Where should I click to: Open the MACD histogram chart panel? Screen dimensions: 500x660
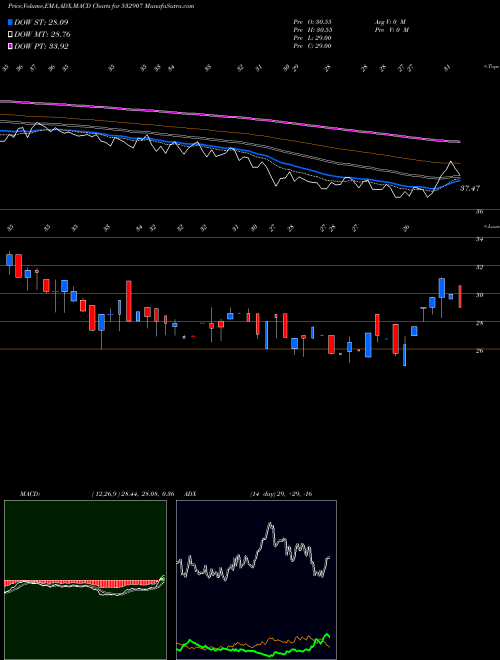[x=85, y=580]
